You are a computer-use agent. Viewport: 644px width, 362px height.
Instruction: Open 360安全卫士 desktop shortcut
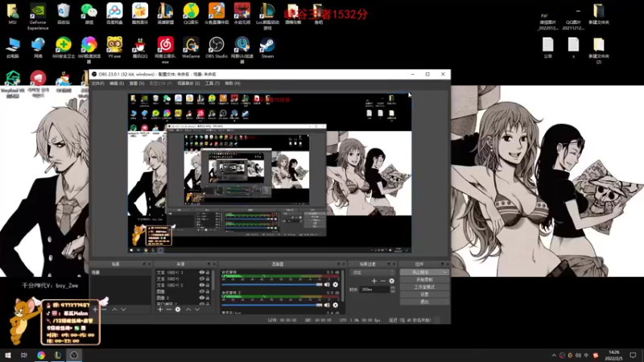tap(64, 47)
